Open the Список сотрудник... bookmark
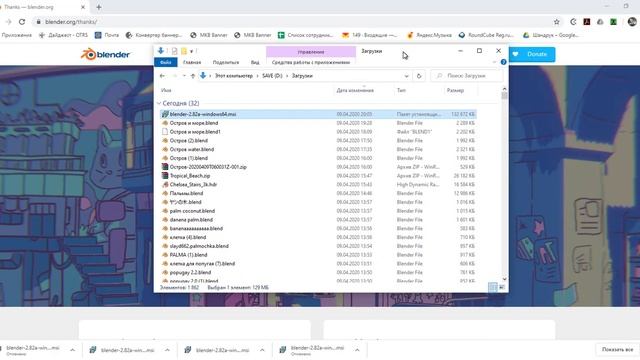640x360 pixels. click(306, 35)
